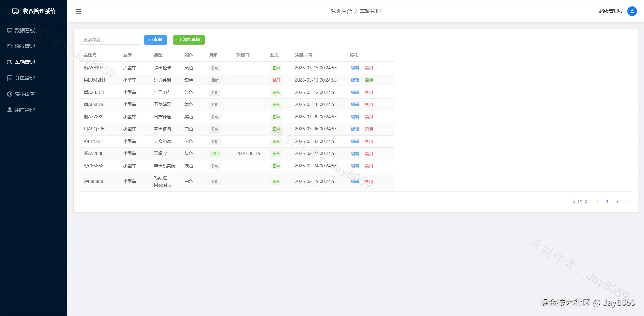
Task: Click 禁用 for vehicle 苏E11223
Action: [x=369, y=141]
